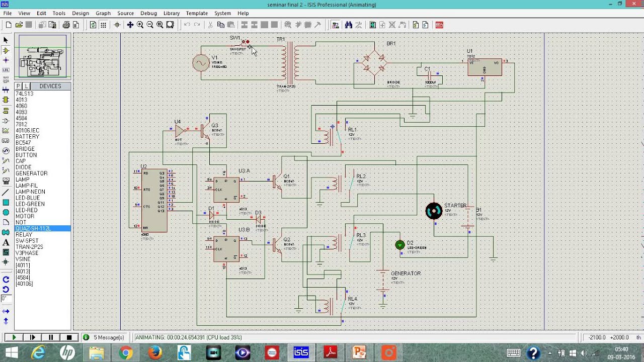Select MOTOR in device list
The width and height of the screenshot is (644, 362).
tap(42, 216)
